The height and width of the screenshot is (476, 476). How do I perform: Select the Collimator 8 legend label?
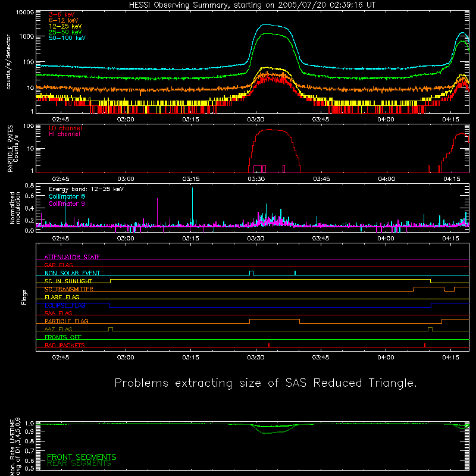(67, 196)
